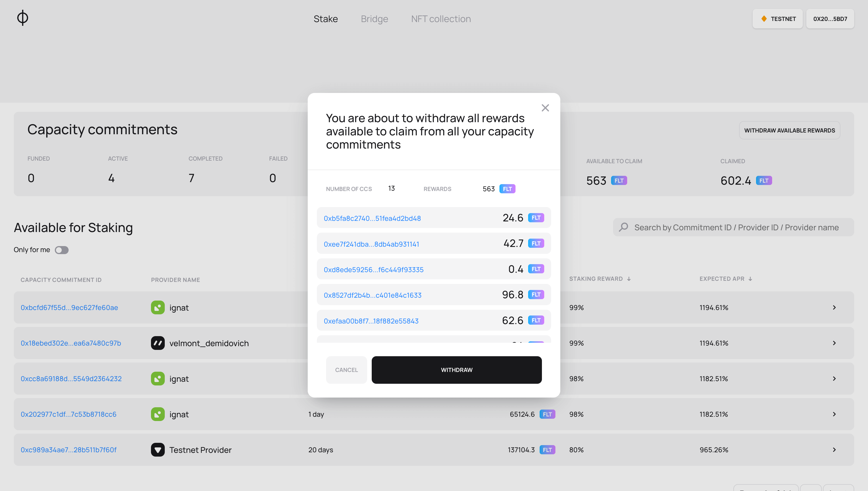Select the Bridge tab
This screenshot has height=491, width=868.
tap(374, 18)
